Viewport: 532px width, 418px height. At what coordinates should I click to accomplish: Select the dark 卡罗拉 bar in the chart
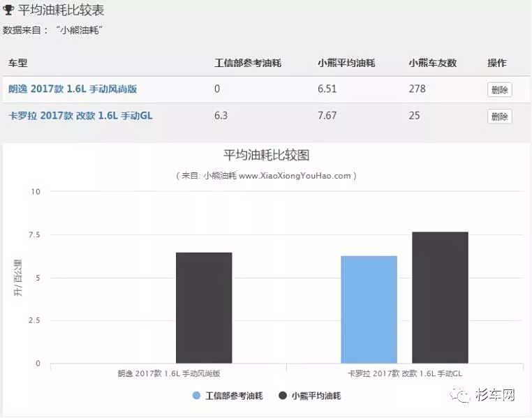click(440, 297)
